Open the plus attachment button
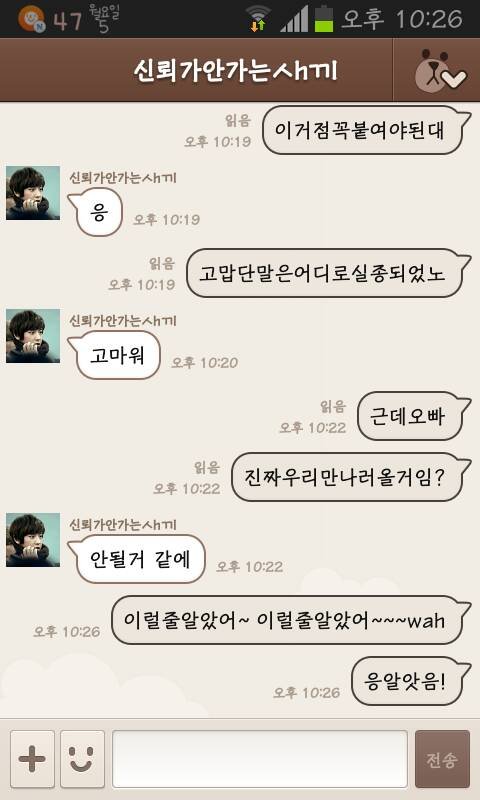The height and width of the screenshot is (800, 480). pos(32,759)
